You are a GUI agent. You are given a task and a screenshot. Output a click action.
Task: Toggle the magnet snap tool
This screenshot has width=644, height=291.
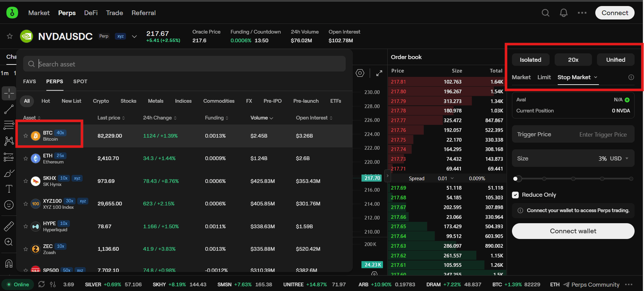9,263
